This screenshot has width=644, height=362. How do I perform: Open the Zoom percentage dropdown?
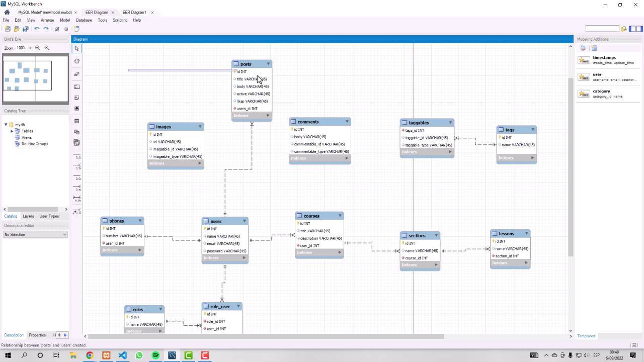[30, 48]
